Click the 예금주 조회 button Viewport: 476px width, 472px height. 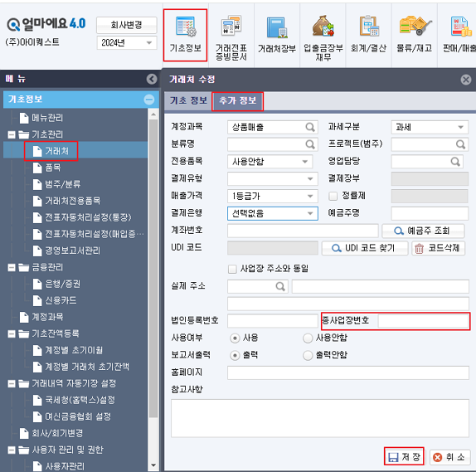click(x=423, y=231)
